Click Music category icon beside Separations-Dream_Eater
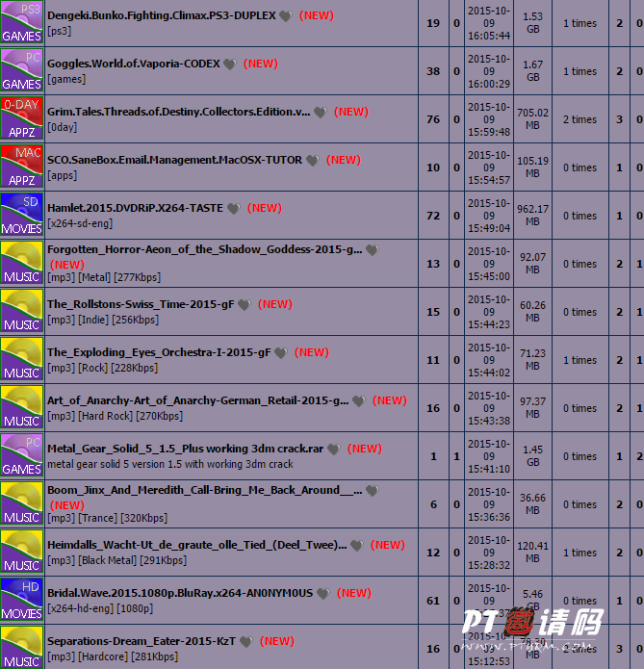644x669 pixels. coord(22,647)
